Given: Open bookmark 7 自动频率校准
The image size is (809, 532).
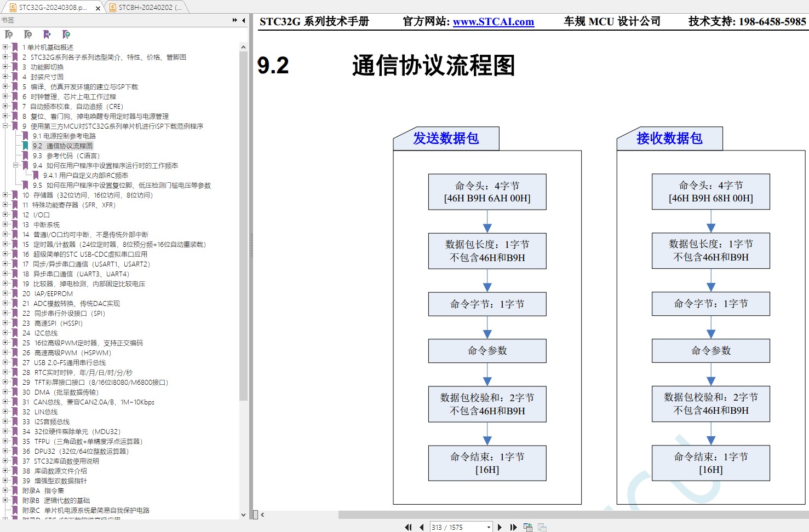Looking at the screenshot, I should (73, 106).
